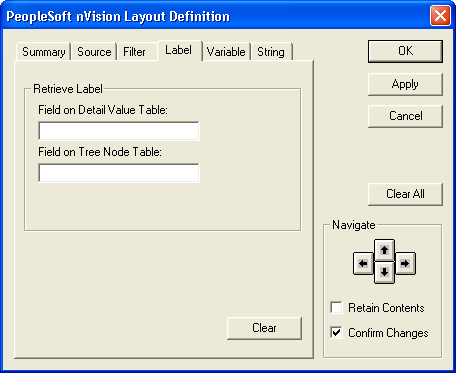The height and width of the screenshot is (373, 456).
Task: Open the Source tab
Action: [x=94, y=52]
